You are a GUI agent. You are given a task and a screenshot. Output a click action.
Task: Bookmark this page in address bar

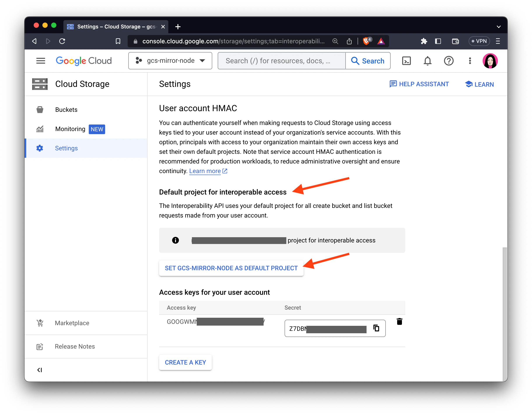coord(118,41)
